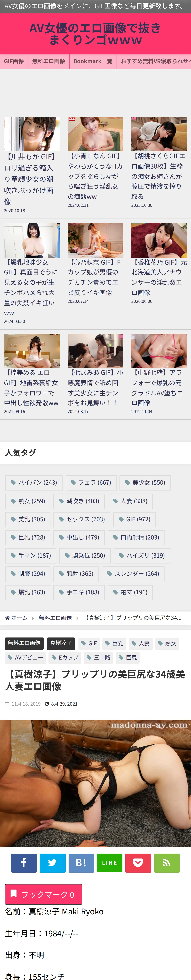Click the site title in pink header
This screenshot has width=191, height=980.
tap(95, 34)
